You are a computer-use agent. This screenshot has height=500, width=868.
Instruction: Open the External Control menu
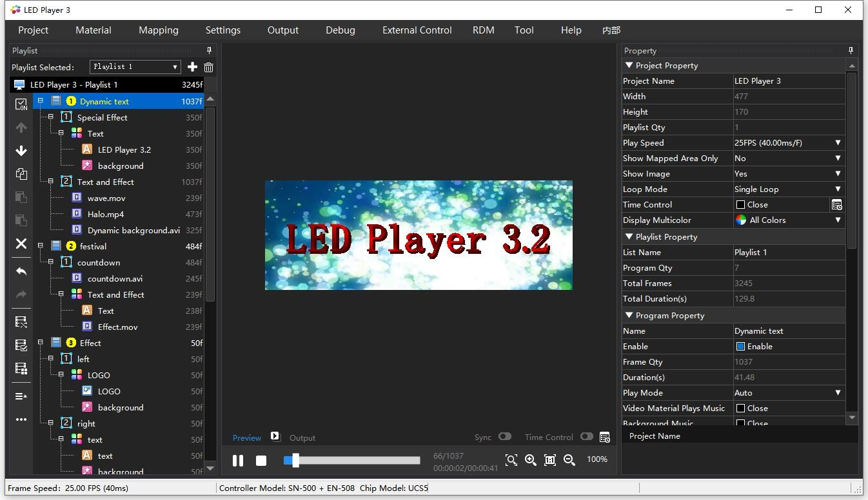(417, 30)
